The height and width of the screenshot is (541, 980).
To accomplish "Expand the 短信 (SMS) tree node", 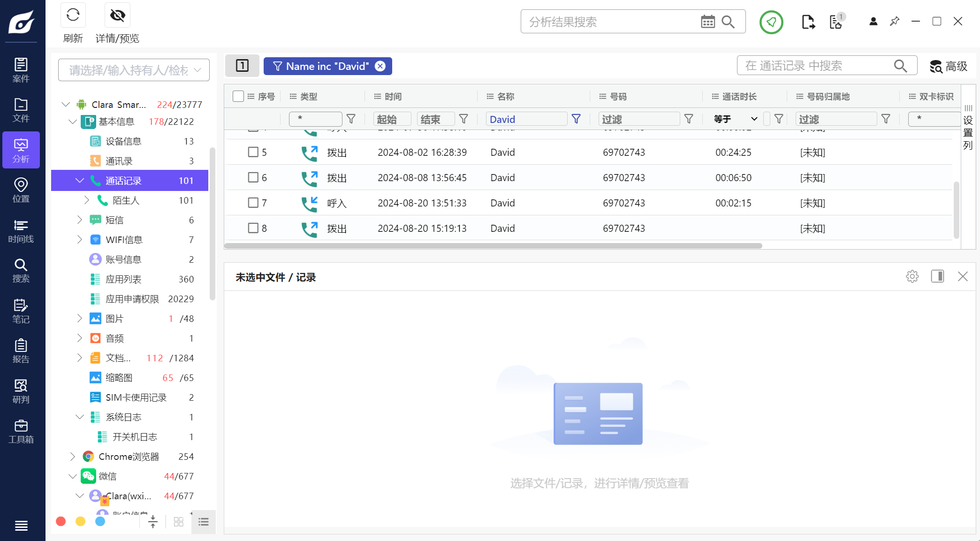I will 79,220.
